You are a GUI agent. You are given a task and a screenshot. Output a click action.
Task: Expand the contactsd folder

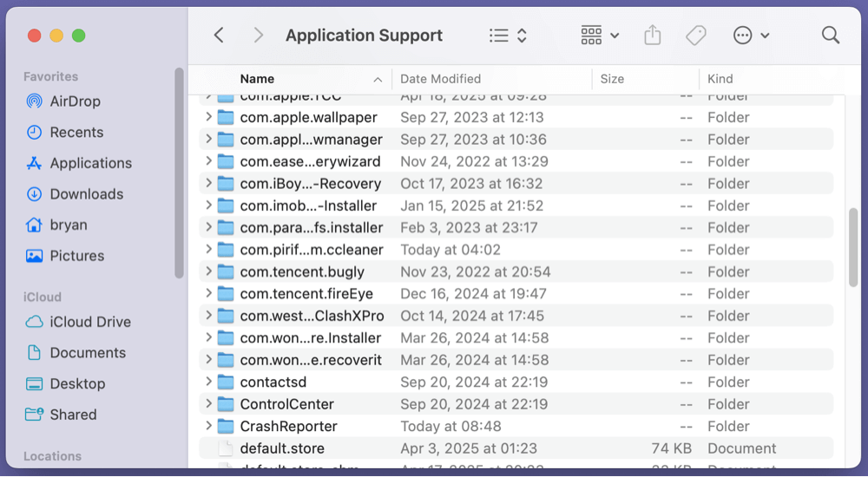pos(208,382)
